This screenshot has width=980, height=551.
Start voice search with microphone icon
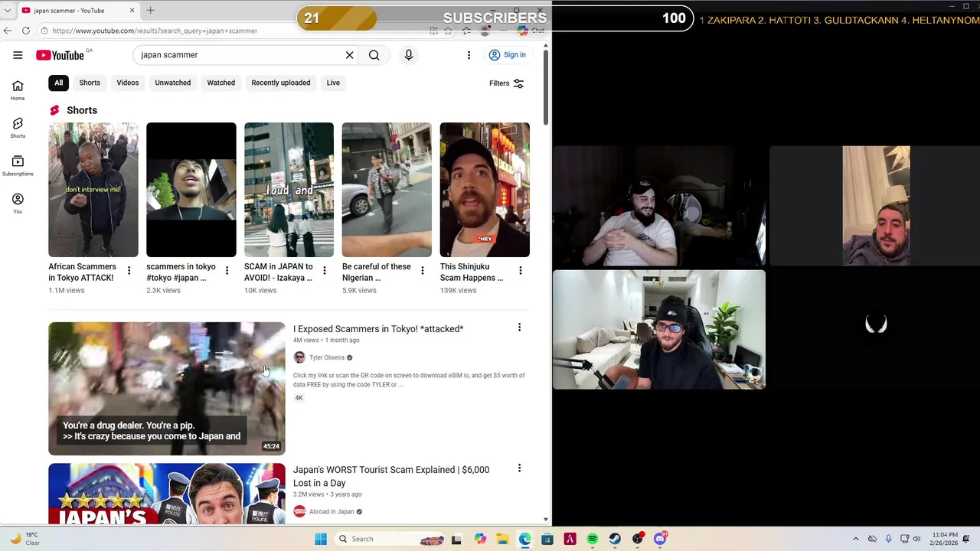(409, 55)
